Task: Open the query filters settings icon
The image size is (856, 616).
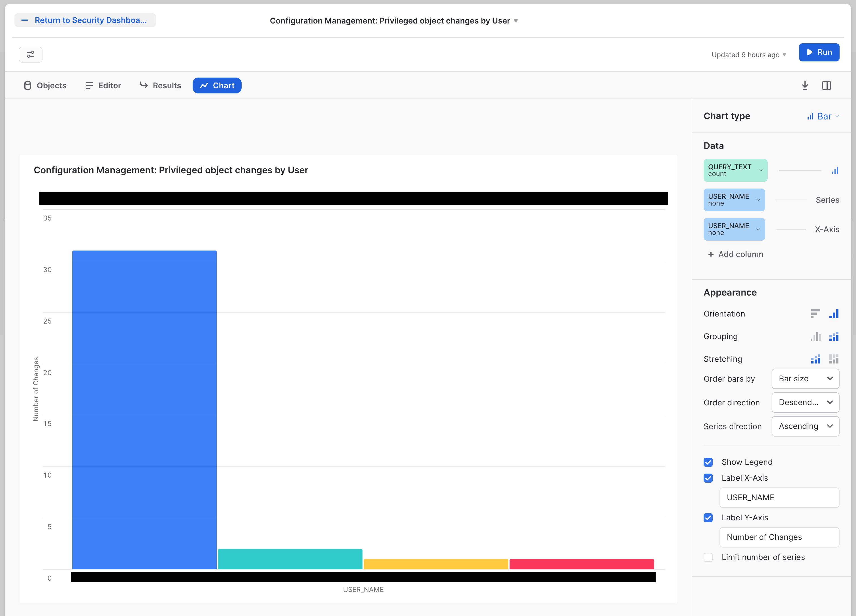Action: [x=30, y=55]
